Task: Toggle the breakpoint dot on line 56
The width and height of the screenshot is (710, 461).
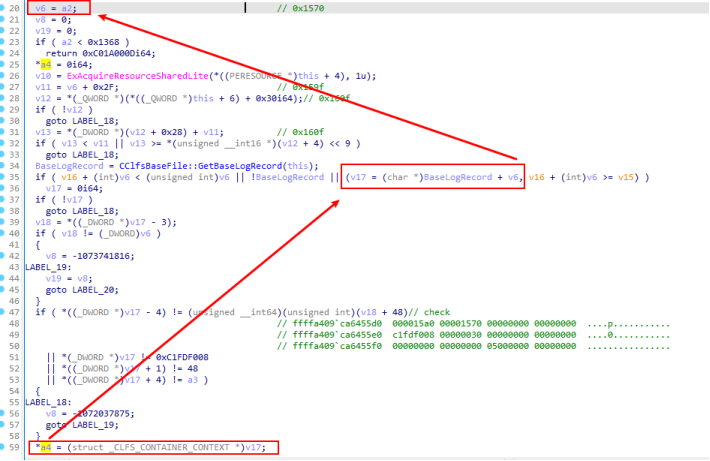Action: point(2,413)
